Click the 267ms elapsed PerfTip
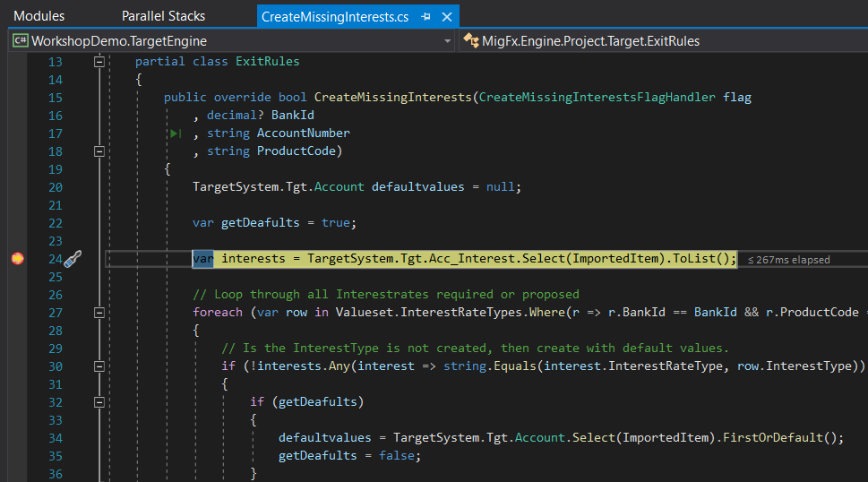 (x=789, y=260)
